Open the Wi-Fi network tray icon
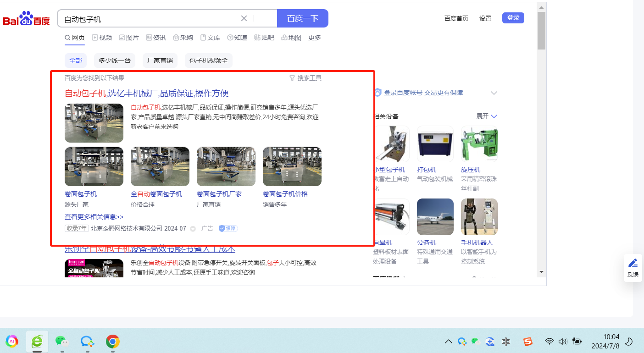644x353 pixels. click(x=549, y=342)
